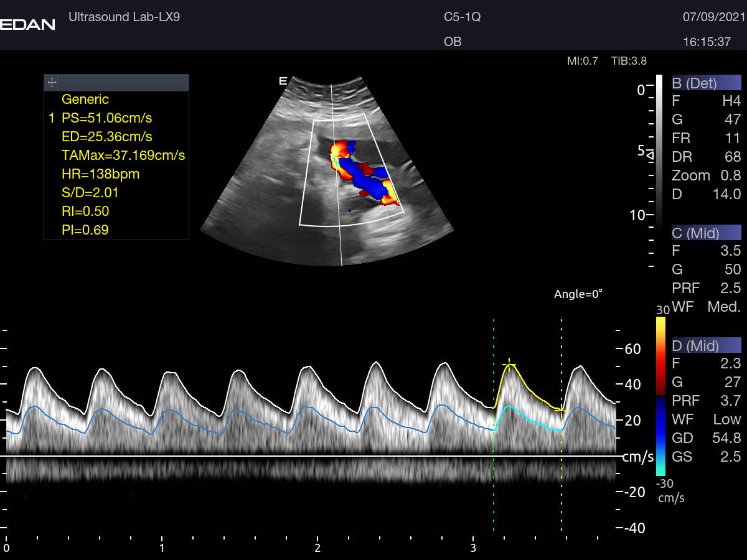Click the EDAN logo
747x560 pixels.
(x=27, y=25)
